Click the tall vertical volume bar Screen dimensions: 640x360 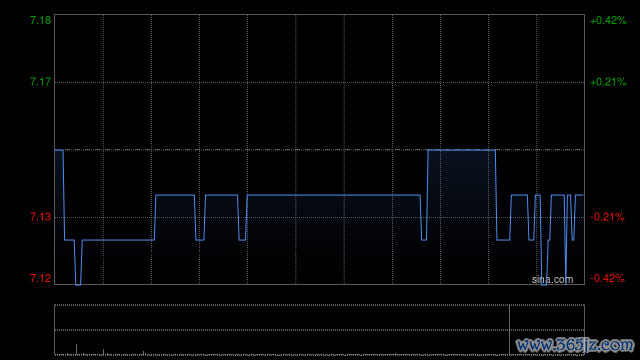(x=509, y=330)
